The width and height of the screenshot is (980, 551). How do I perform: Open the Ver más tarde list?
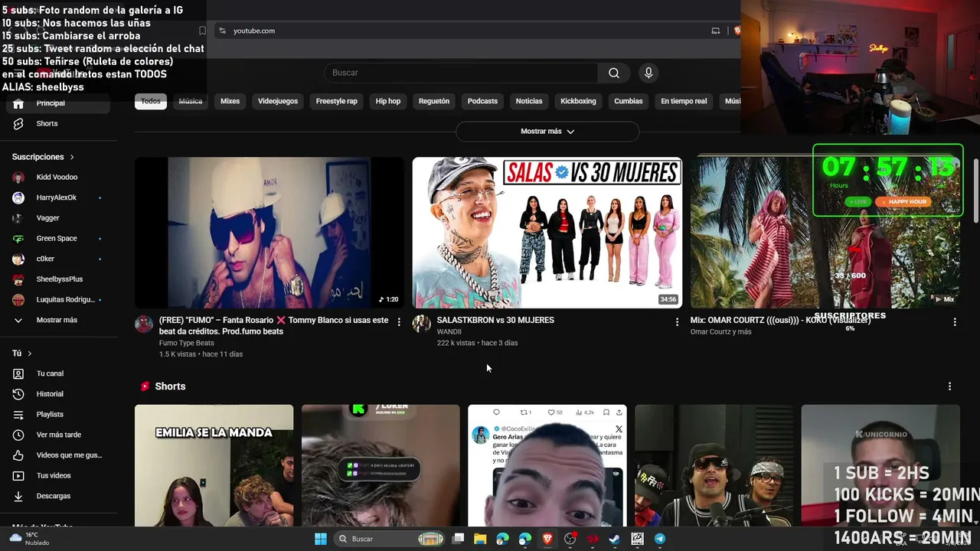tap(58, 435)
